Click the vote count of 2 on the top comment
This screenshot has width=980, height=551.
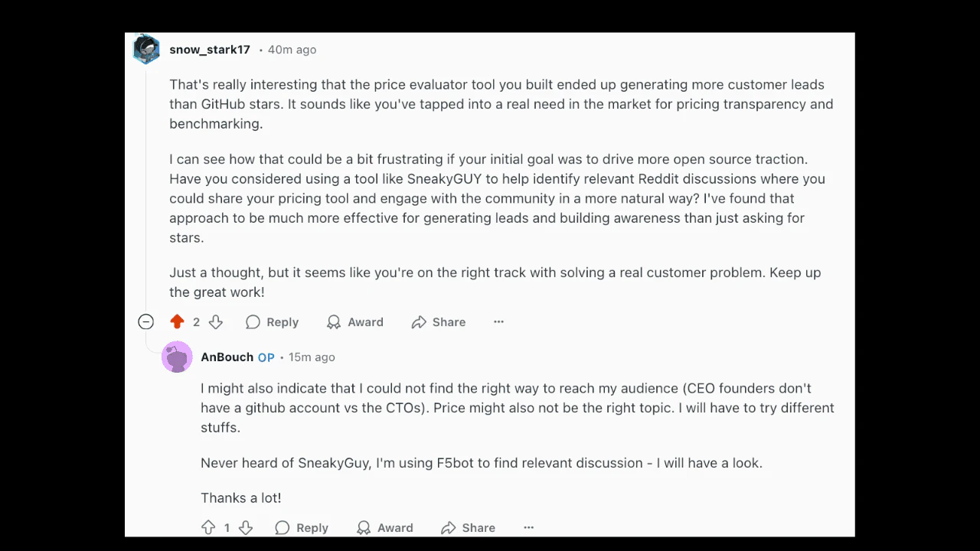[196, 321]
